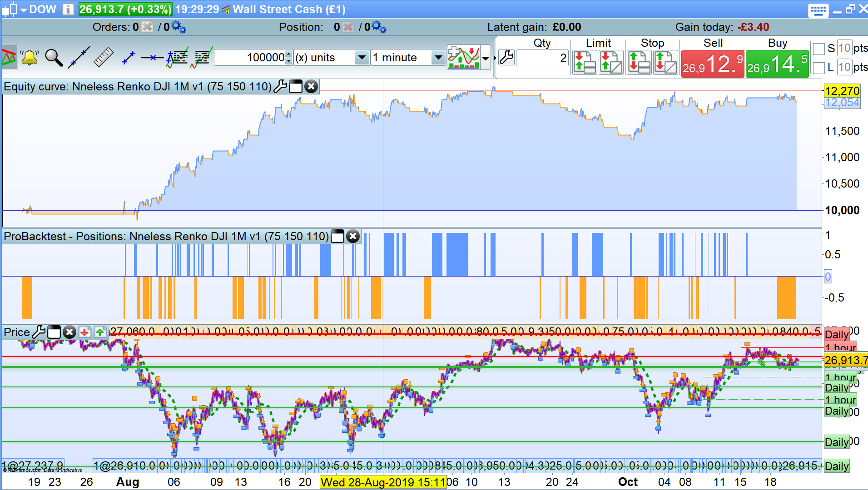Click the second Stop order icon

665,62
